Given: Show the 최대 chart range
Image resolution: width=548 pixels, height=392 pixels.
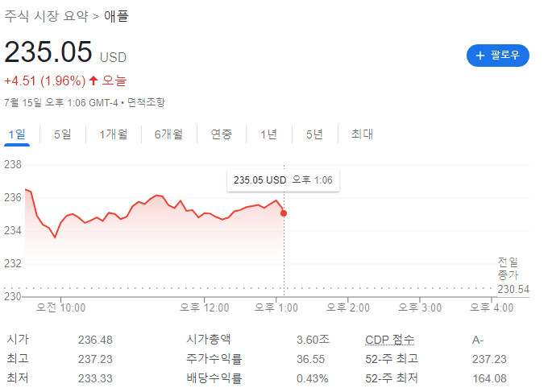Looking at the screenshot, I should click(362, 134).
